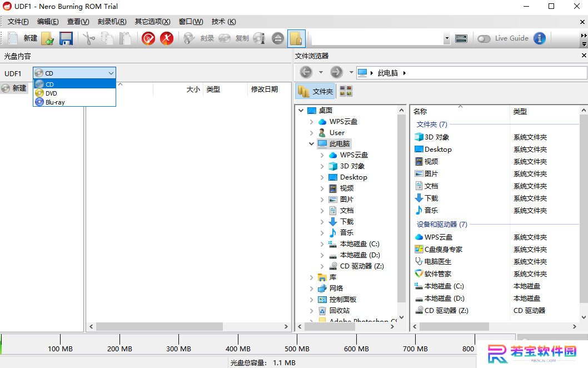This screenshot has width=588, height=368.
Task: Open the recorder selection dropdown arrow
Action: click(447, 38)
